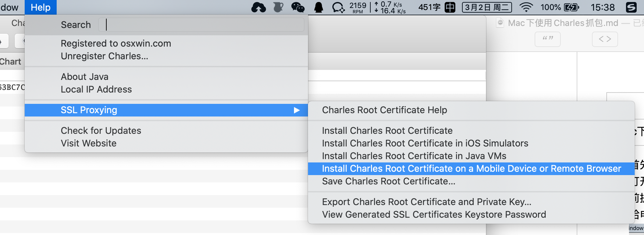Open the Wi-Fi status menu
Viewport: 644px width, 235px height.
pyautogui.click(x=526, y=7)
